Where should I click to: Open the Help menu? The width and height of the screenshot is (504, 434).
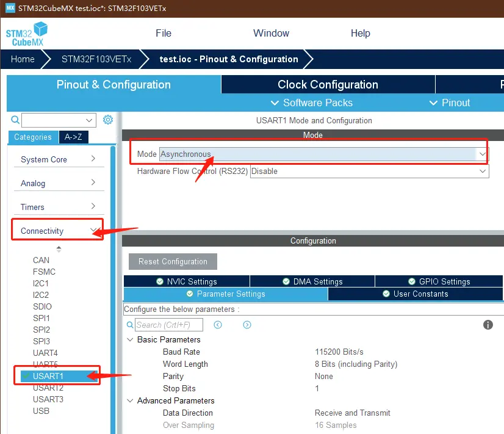click(361, 33)
